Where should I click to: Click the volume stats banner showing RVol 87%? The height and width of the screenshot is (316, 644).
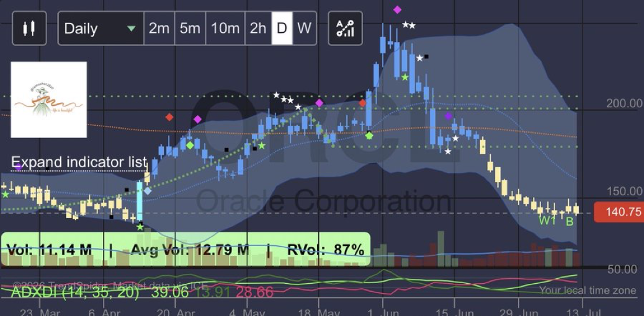[186, 249]
